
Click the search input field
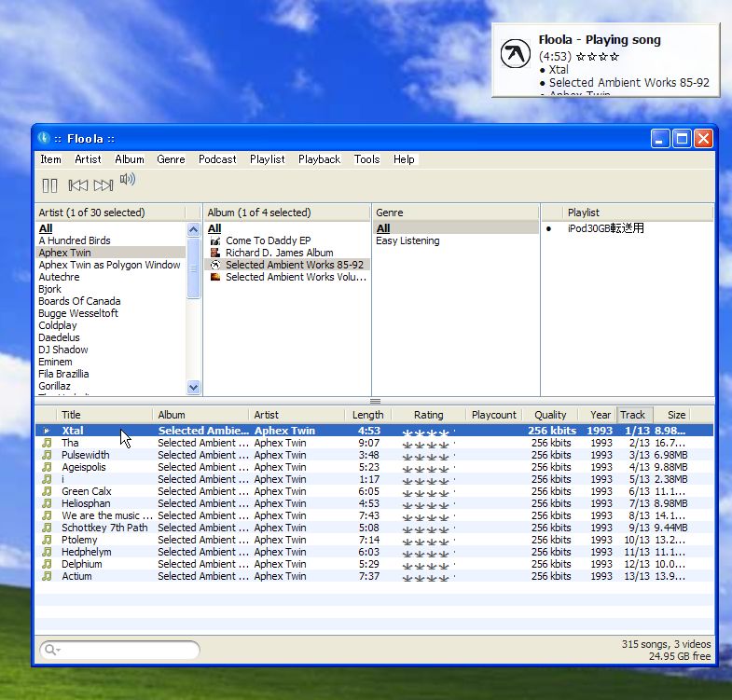click(x=119, y=650)
